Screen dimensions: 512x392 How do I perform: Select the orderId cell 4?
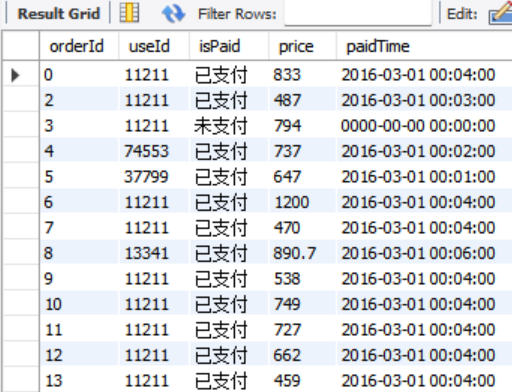[x=79, y=151]
